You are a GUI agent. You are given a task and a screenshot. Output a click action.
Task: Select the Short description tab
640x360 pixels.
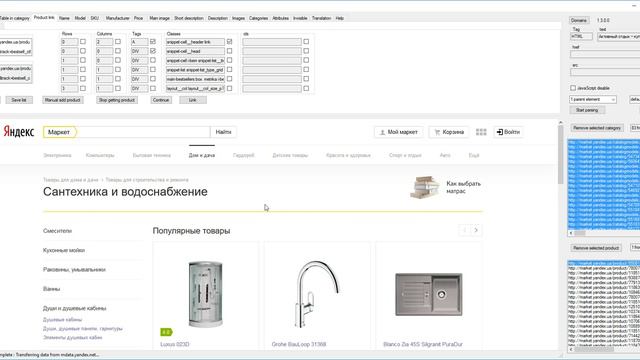(189, 18)
